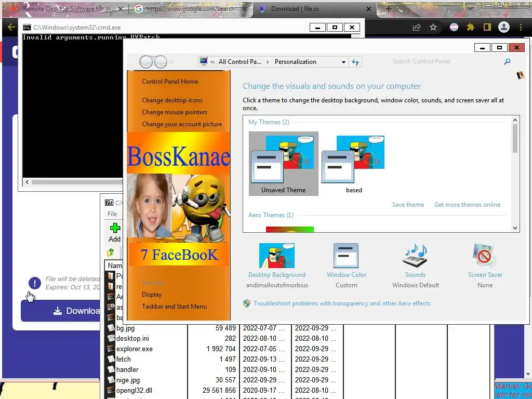Image resolution: width=532 pixels, height=399 pixels.
Task: Open Display link in sidebar
Action: click(x=152, y=295)
